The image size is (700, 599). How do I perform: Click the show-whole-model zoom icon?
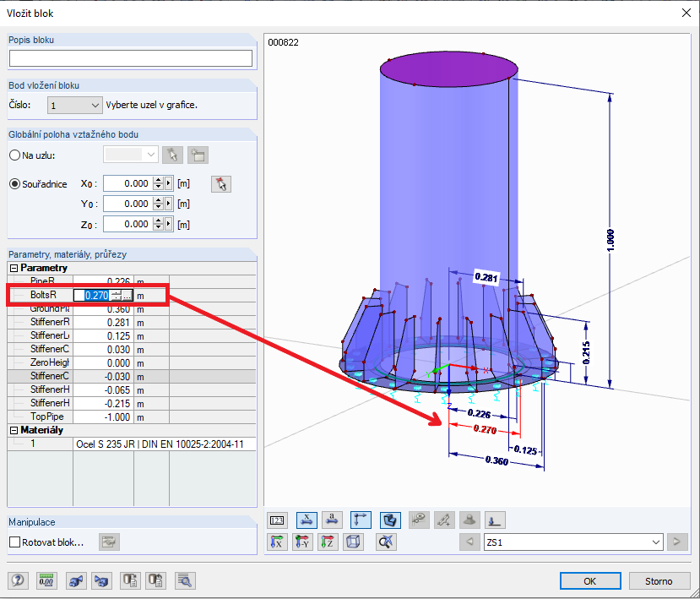(x=386, y=542)
